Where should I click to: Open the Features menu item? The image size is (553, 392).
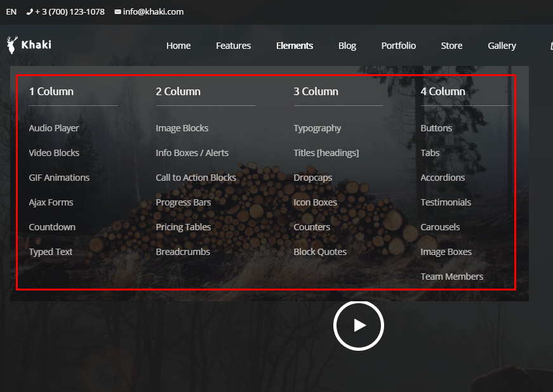pyautogui.click(x=234, y=46)
